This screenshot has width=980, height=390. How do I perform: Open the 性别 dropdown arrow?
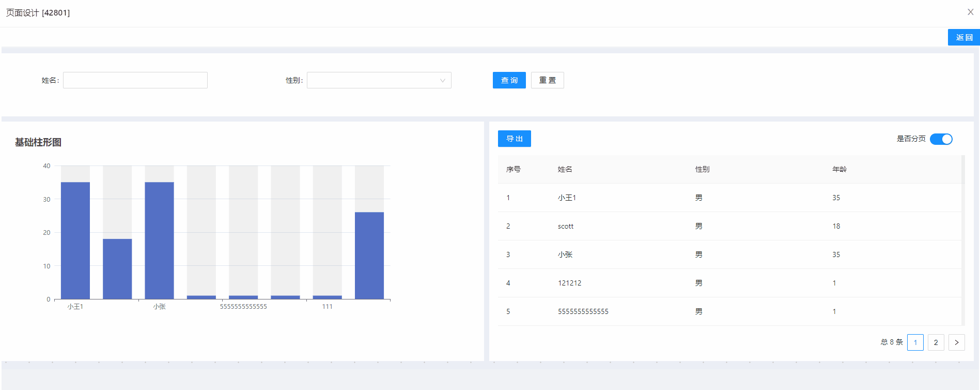point(442,81)
